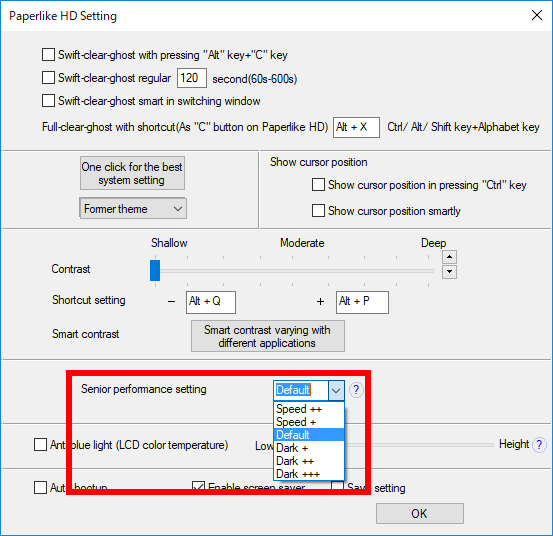The height and width of the screenshot is (536, 553).
Task: Toggle Auto bootup checkbox
Action: click(41, 488)
